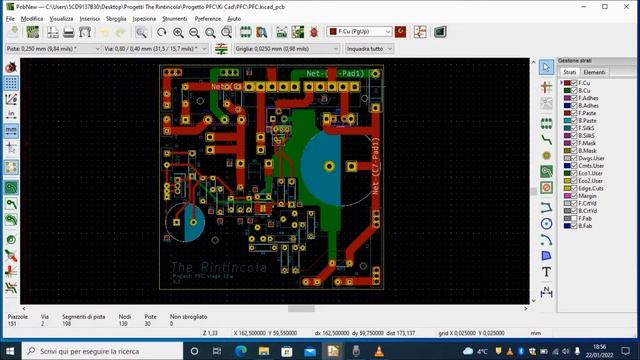Select the Add Footprint tool
Viewport: 640px width, 360px height.
547,123
